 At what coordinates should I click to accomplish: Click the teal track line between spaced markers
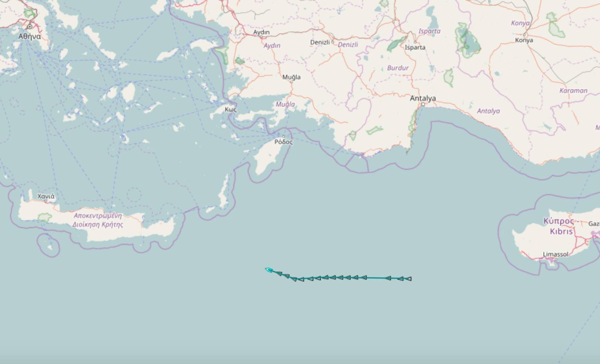pyautogui.click(x=375, y=278)
